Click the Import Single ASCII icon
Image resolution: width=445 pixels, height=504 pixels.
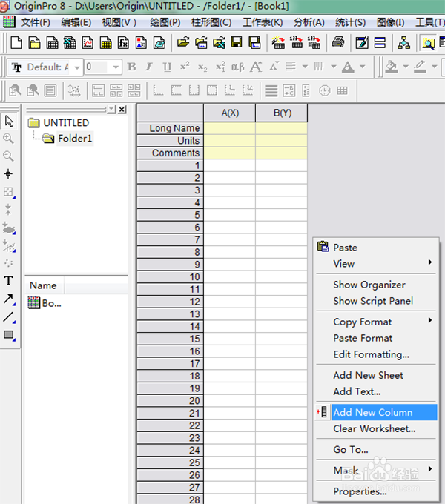click(x=296, y=42)
